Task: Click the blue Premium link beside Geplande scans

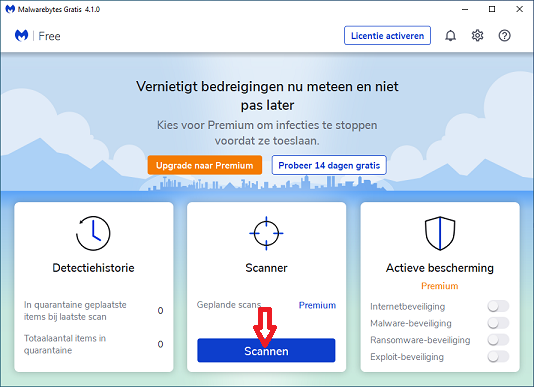Action: [317, 305]
